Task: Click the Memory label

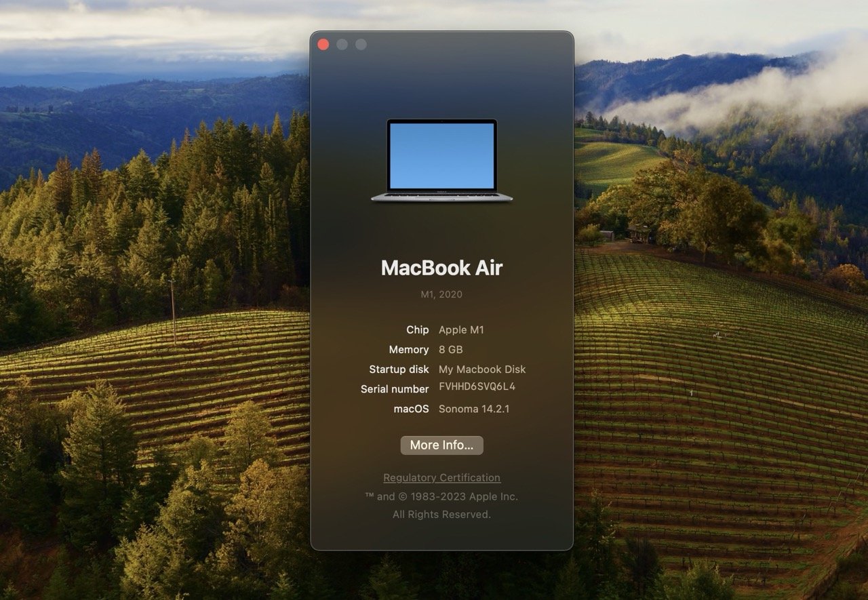Action: (409, 350)
